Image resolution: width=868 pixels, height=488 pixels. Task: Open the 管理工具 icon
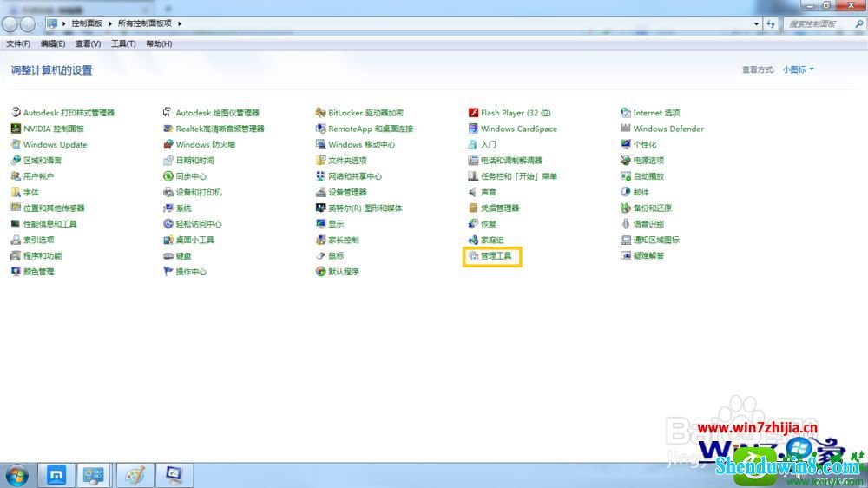click(x=473, y=256)
